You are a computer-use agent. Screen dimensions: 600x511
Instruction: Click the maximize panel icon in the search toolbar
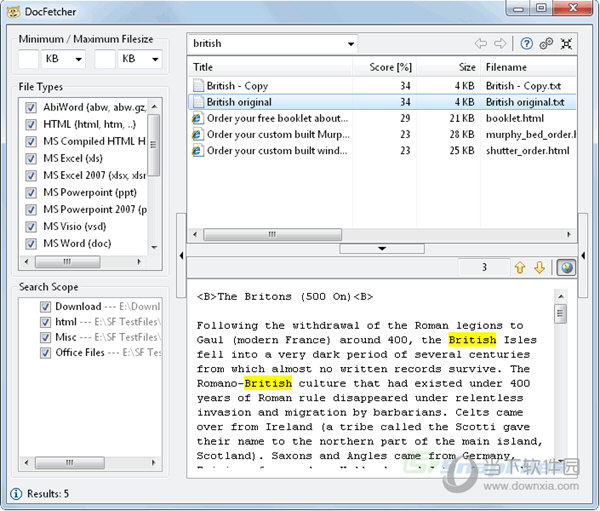pyautogui.click(x=566, y=44)
